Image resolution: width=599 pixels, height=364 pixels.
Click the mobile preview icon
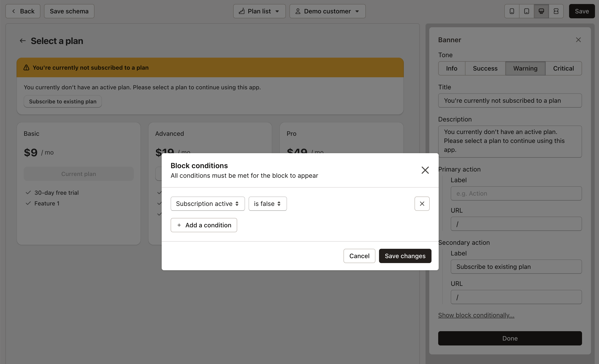[512, 11]
